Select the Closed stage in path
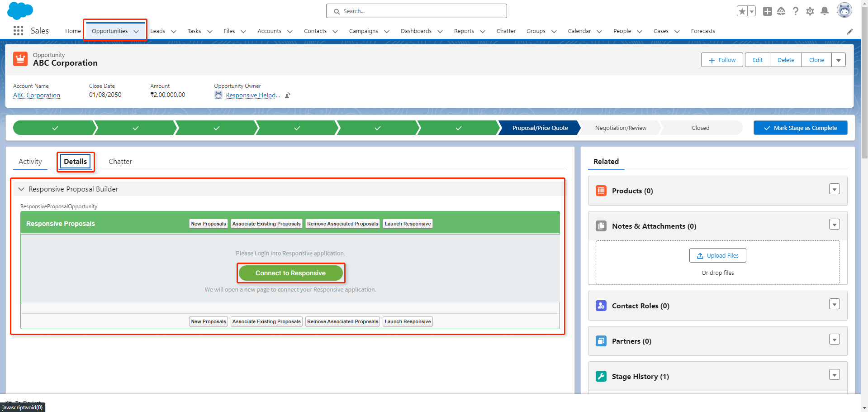Viewport: 868px width, 412px height. (700, 128)
